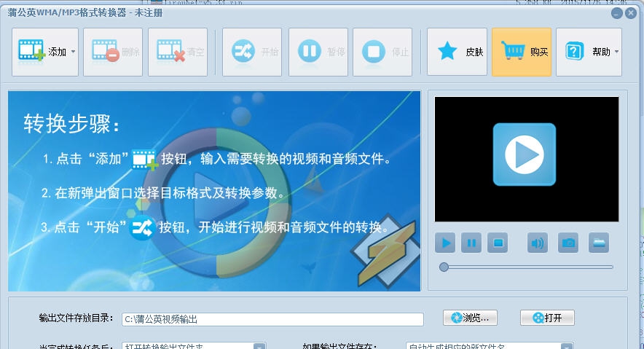Click the 购买 (Buy) shopping cart button

point(522,52)
